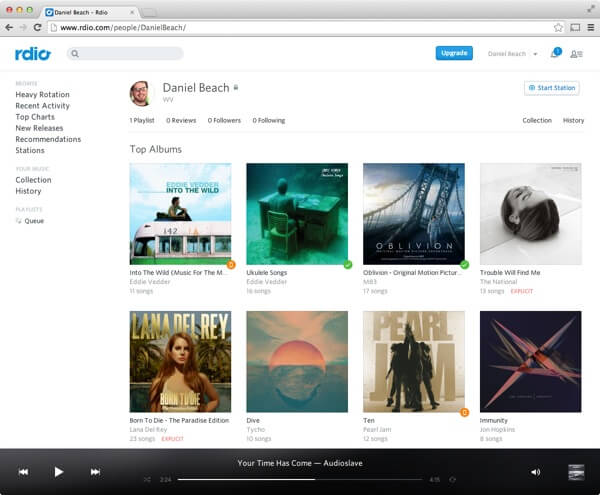Image resolution: width=600 pixels, height=495 pixels.
Task: Click the search magnifier icon
Action: [x=75, y=54]
